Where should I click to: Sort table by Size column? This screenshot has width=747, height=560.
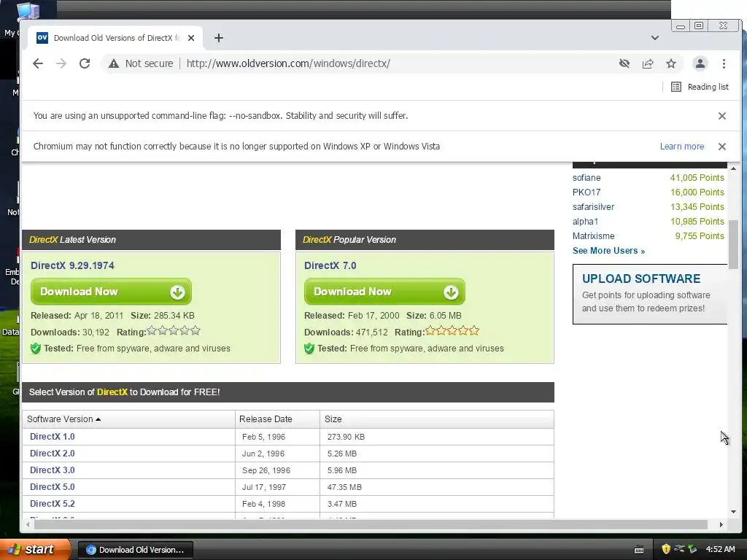[437, 419]
